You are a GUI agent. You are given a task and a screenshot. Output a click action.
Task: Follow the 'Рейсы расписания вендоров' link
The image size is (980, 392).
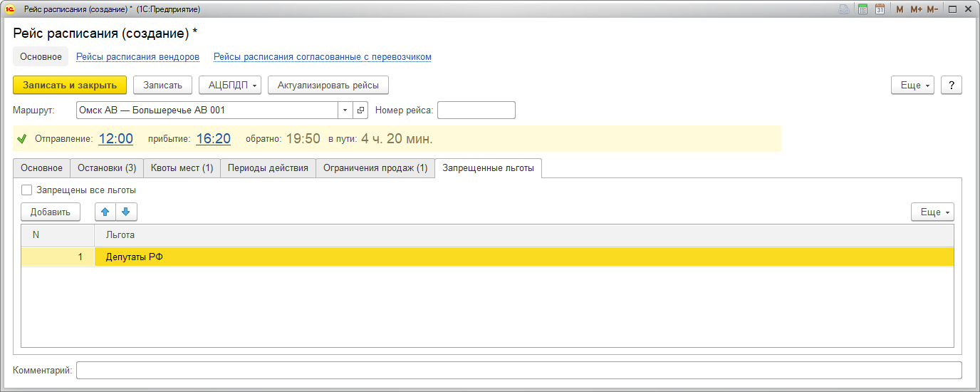(137, 57)
